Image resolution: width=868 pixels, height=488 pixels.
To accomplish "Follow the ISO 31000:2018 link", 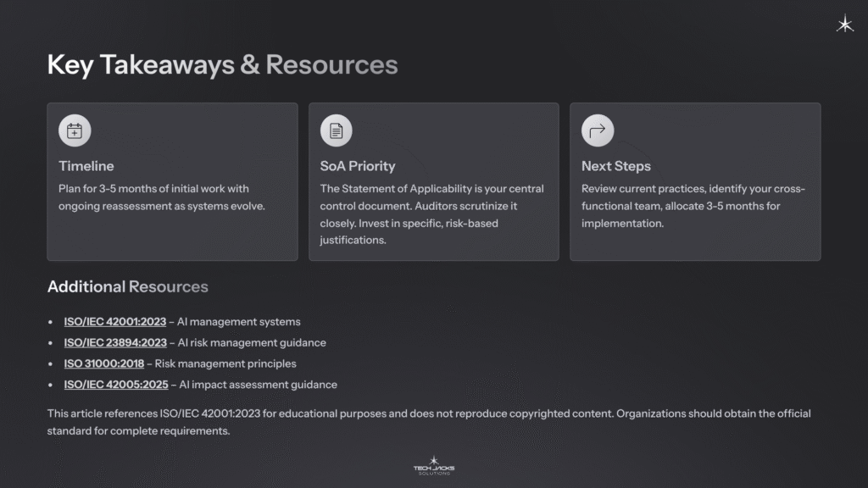I will click(102, 363).
